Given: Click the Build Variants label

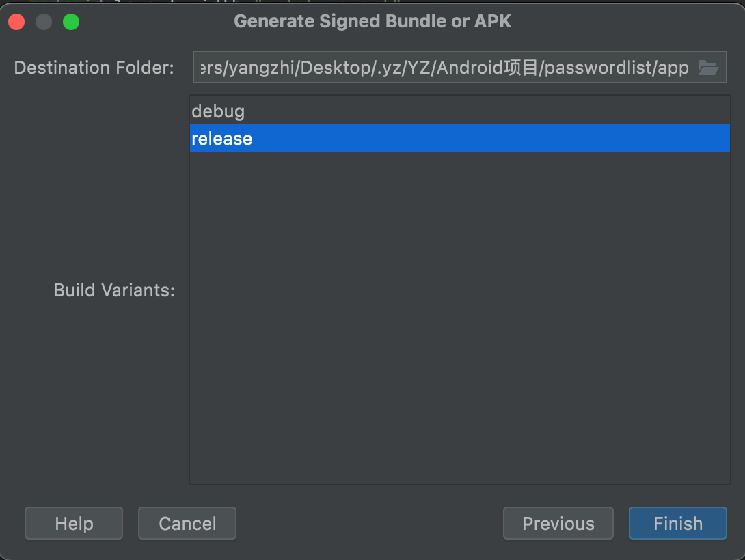Looking at the screenshot, I should point(114,290).
